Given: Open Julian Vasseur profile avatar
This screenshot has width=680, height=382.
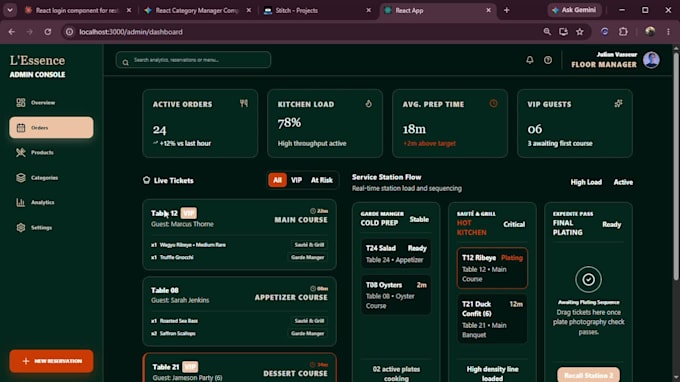Looking at the screenshot, I should pos(651,60).
